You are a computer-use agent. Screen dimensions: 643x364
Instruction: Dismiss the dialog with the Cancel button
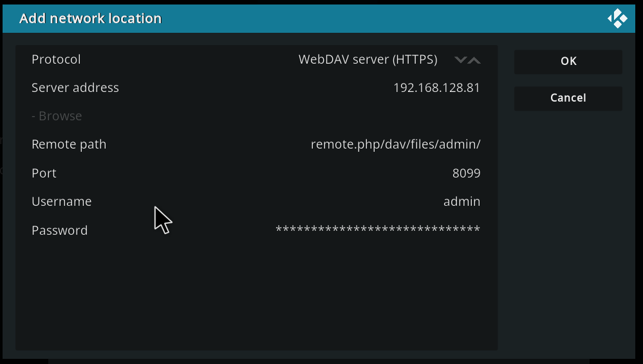point(568,98)
